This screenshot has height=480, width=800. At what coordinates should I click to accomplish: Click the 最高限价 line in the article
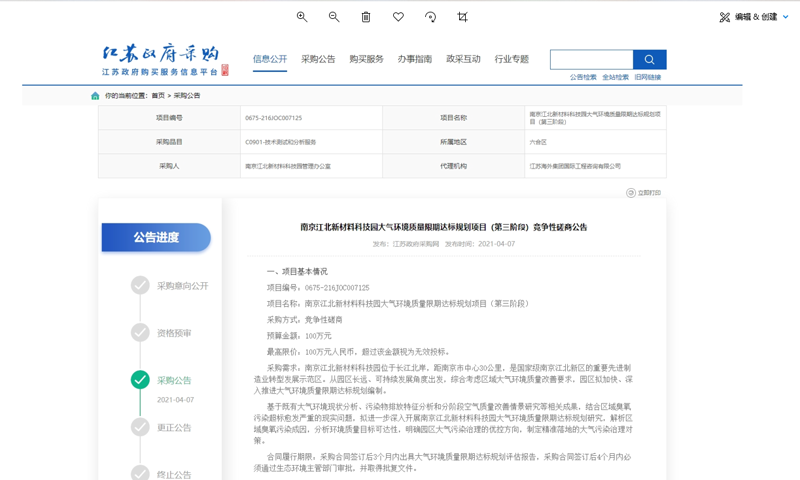coord(358,352)
